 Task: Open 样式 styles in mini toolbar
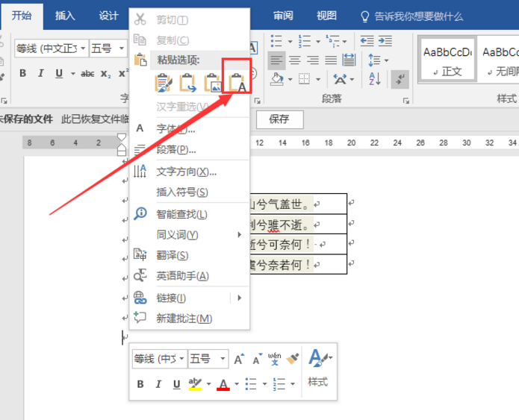click(319, 368)
